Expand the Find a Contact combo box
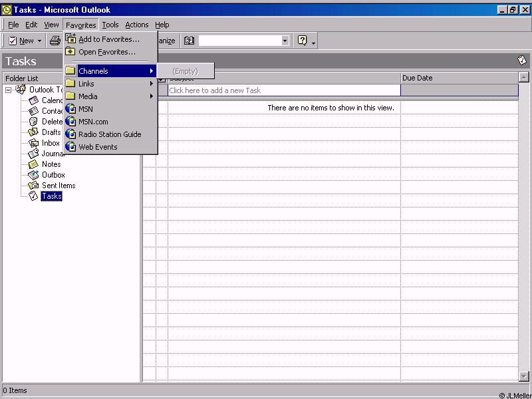This screenshot has width=532, height=399. click(x=285, y=41)
